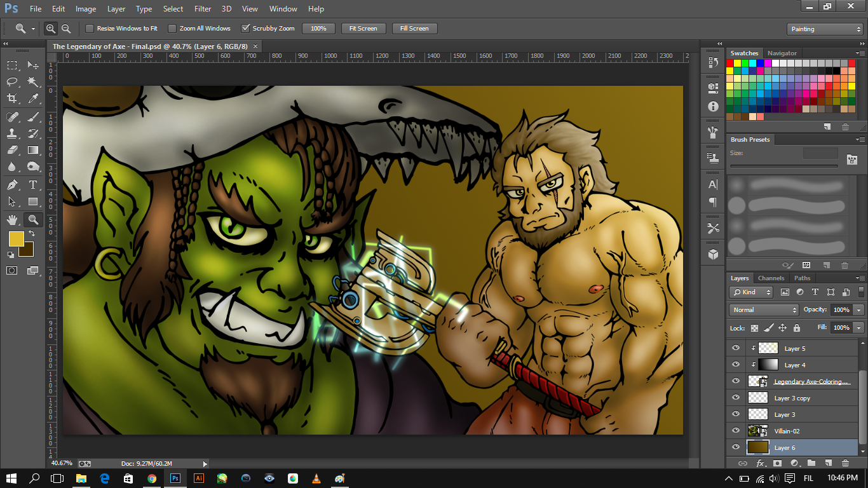Select the Sponge/Dodge tool
The image size is (868, 488).
coord(33,166)
